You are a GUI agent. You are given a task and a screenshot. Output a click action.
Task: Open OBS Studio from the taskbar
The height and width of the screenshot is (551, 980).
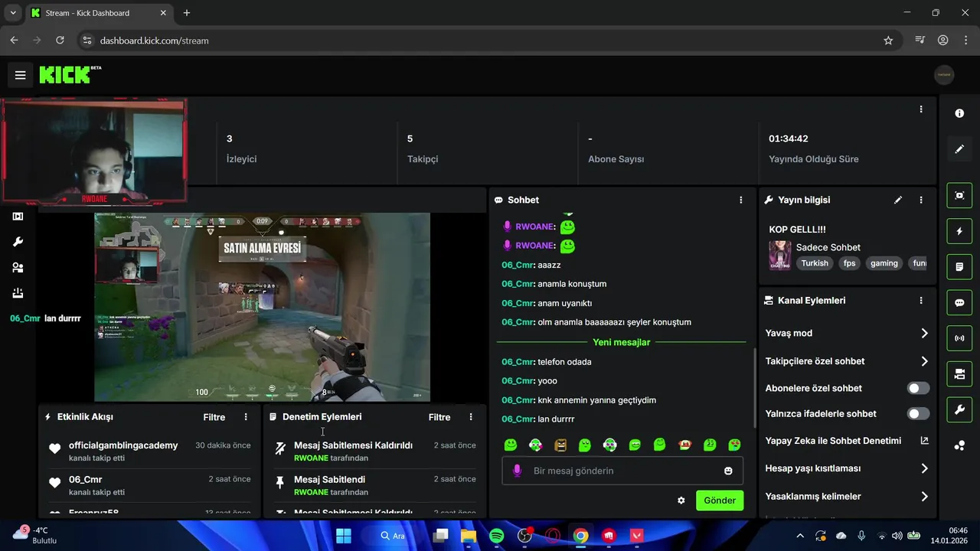[524, 536]
